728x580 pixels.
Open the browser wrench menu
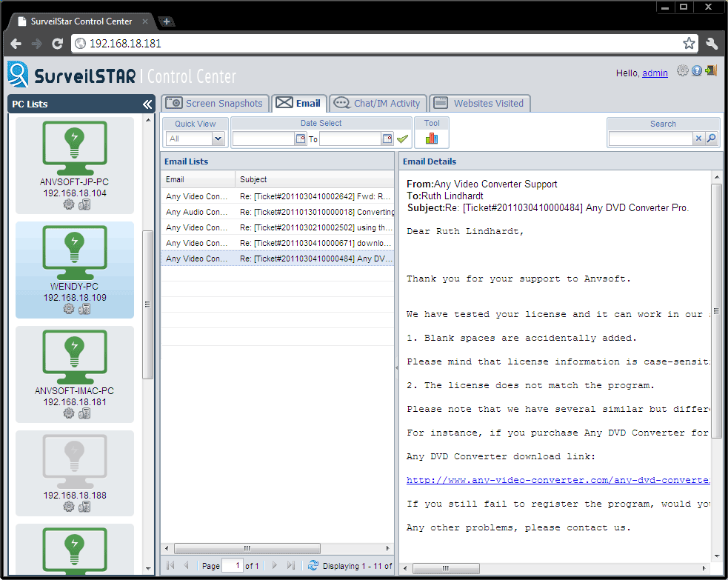(x=712, y=43)
